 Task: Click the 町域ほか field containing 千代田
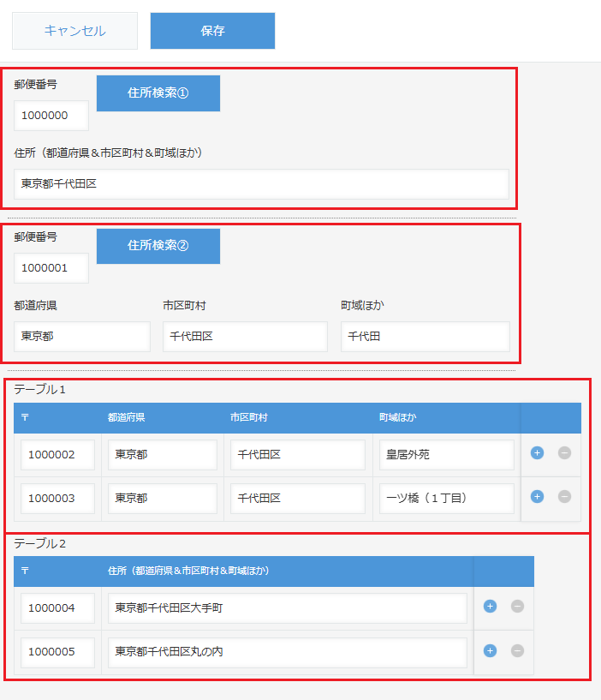[425, 337]
